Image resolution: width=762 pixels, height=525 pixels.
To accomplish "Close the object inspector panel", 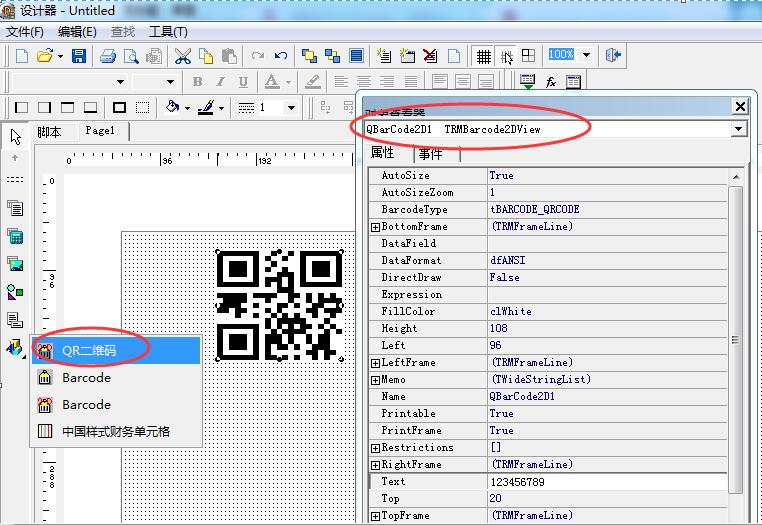I will [740, 106].
